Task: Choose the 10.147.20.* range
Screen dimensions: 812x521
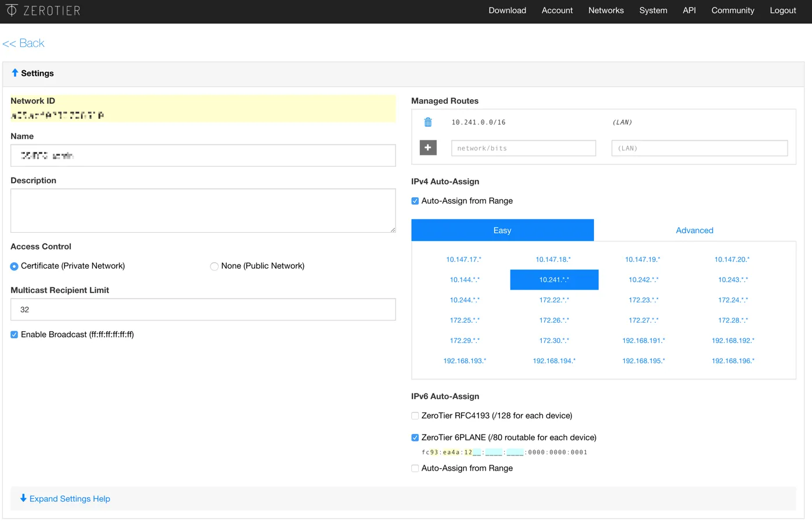Action: [732, 259]
